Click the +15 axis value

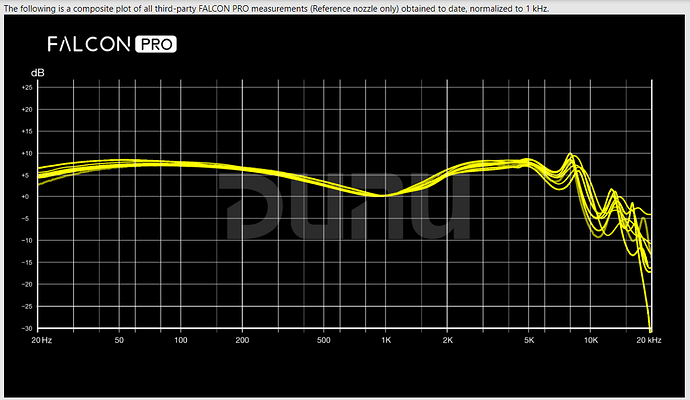[x=27, y=132]
